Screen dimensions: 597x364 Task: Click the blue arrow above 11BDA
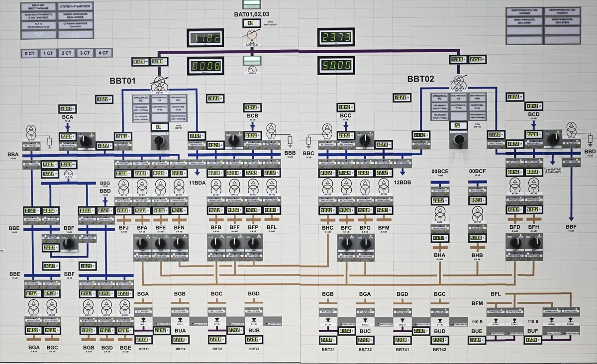[198, 172]
